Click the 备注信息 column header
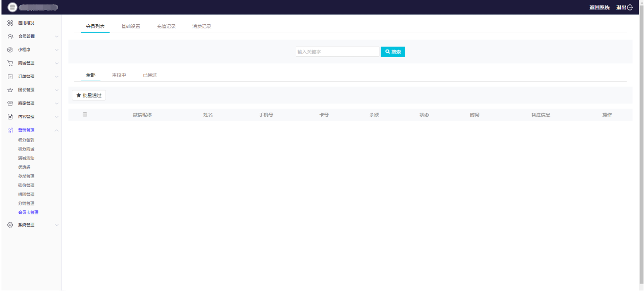The width and height of the screenshot is (644, 291). click(x=540, y=115)
